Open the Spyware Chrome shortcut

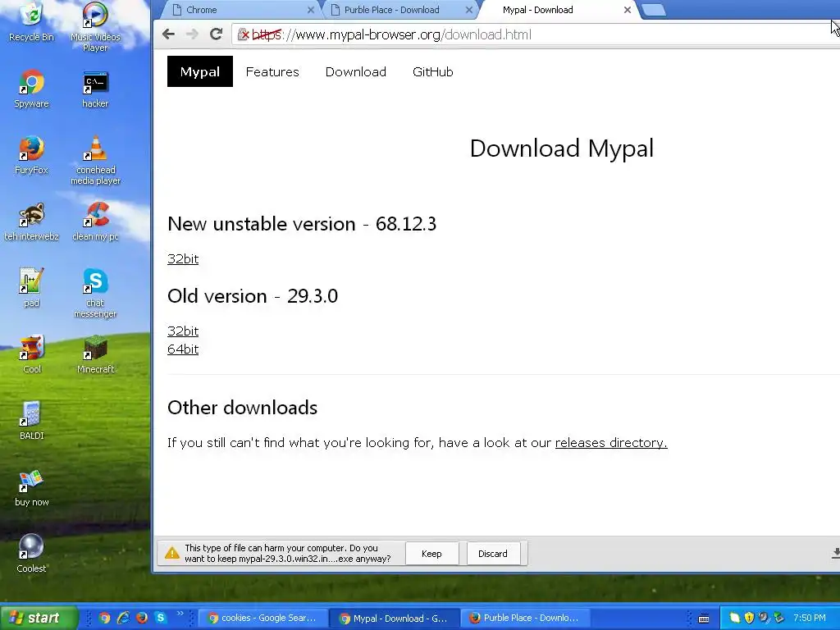[32, 89]
